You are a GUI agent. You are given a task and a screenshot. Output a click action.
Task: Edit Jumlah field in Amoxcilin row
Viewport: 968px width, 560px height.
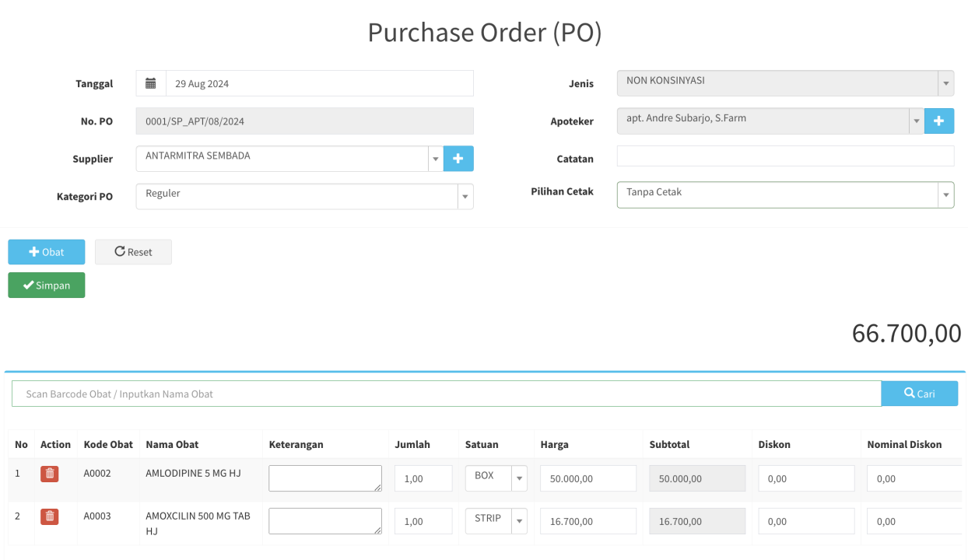tap(423, 521)
